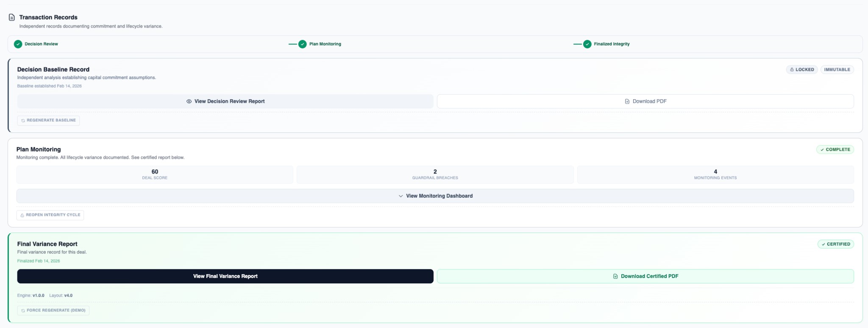Click the IMMUTABLE badge

click(x=837, y=70)
